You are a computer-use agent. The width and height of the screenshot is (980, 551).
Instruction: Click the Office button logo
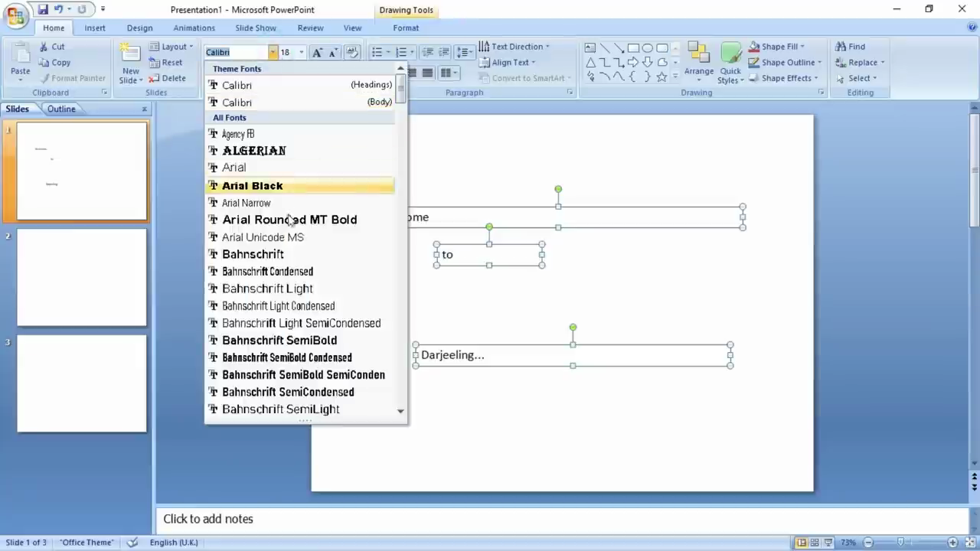click(15, 15)
